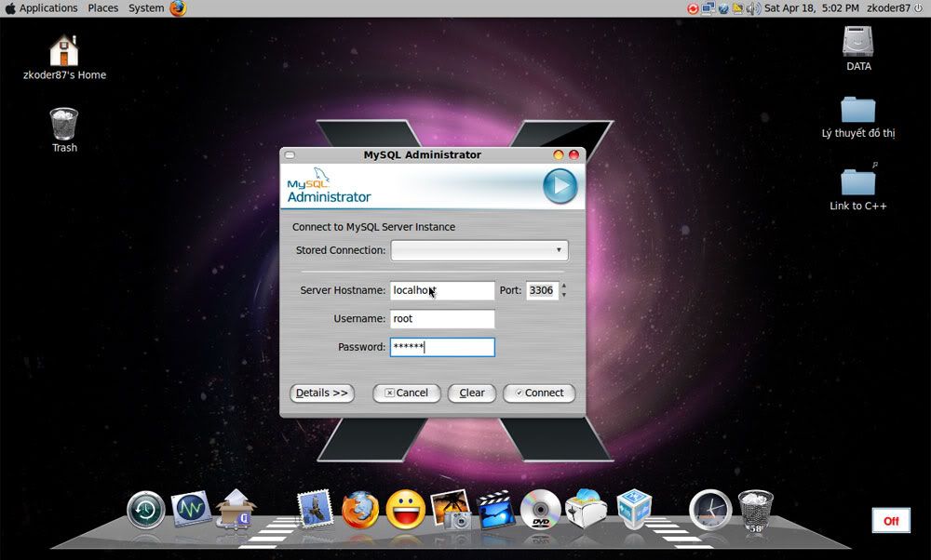Screen dimensions: 931x560
Task: Open the Applications menu
Action: 48,8
